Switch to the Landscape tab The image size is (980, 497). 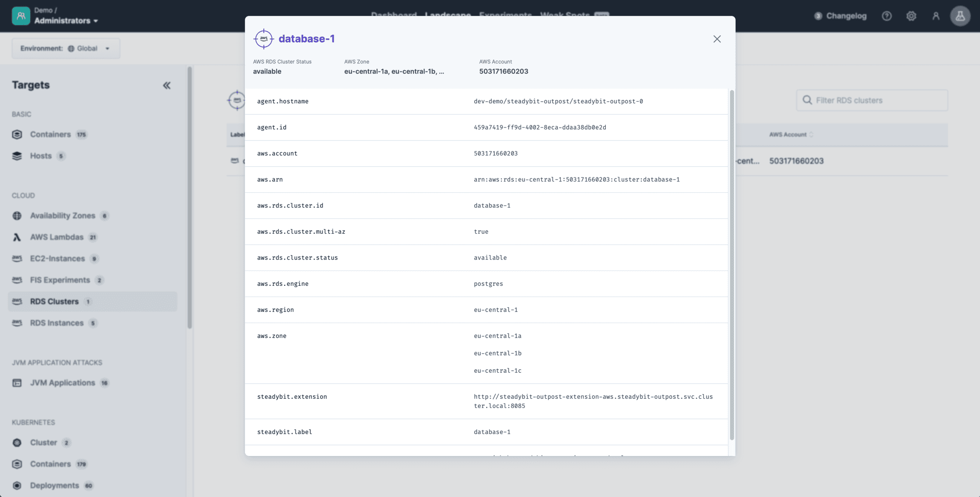click(x=447, y=15)
